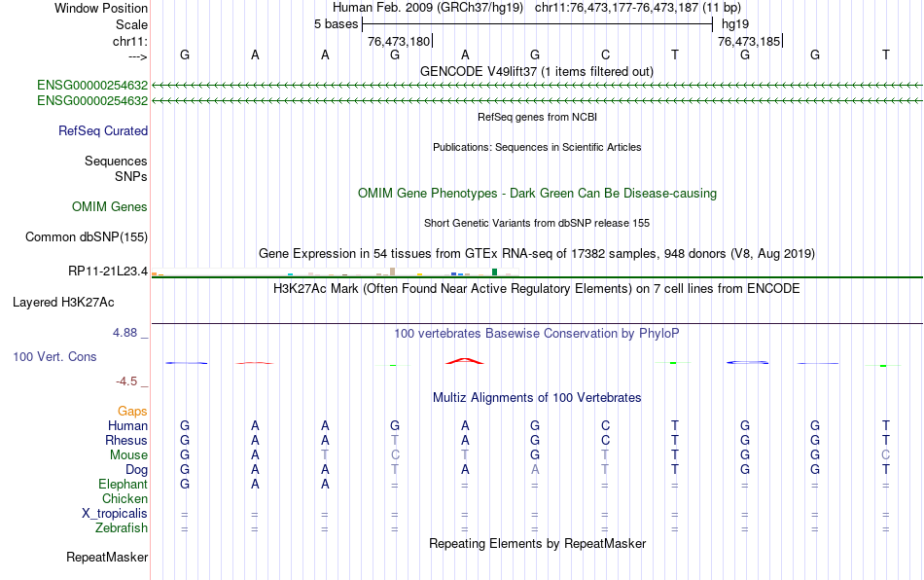Screen dimensions: 924x580
Task: Open Layered H3K27Ac track label
Action: coord(63,303)
